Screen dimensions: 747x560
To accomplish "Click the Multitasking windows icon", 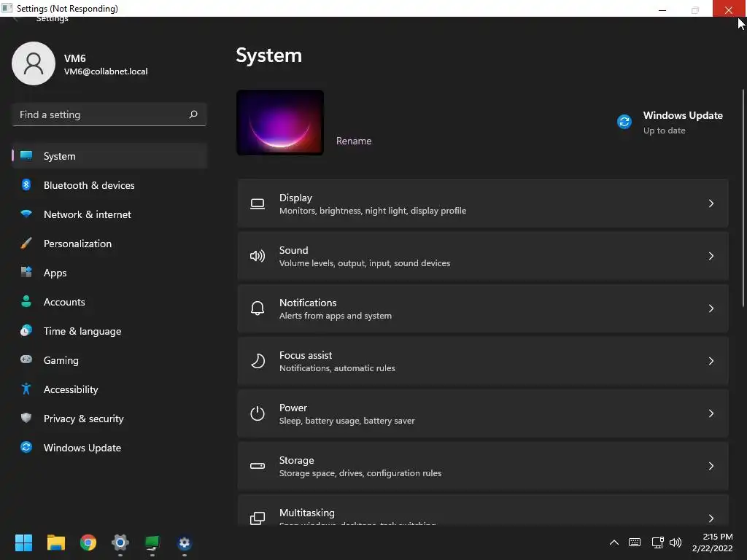I will pos(258,518).
